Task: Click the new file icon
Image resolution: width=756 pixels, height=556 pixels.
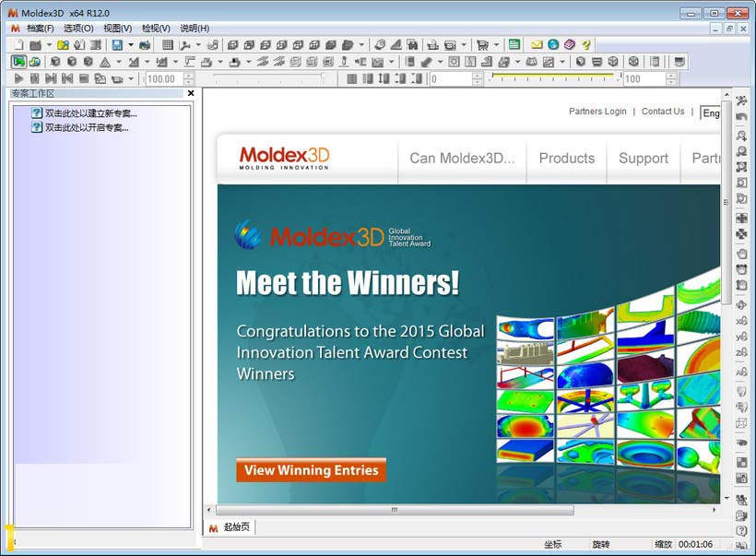Action: click(x=18, y=45)
